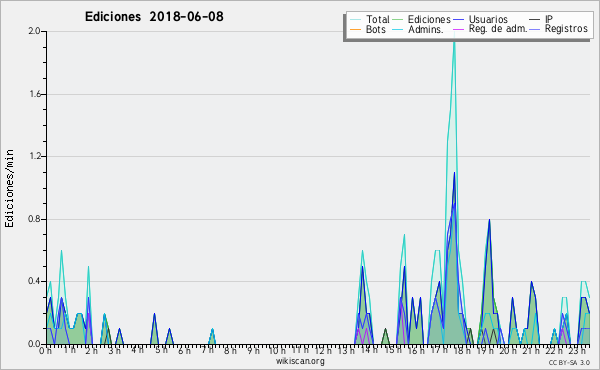Click the "6 h" hour label
Screen dimensions: 600x370
point(184,350)
